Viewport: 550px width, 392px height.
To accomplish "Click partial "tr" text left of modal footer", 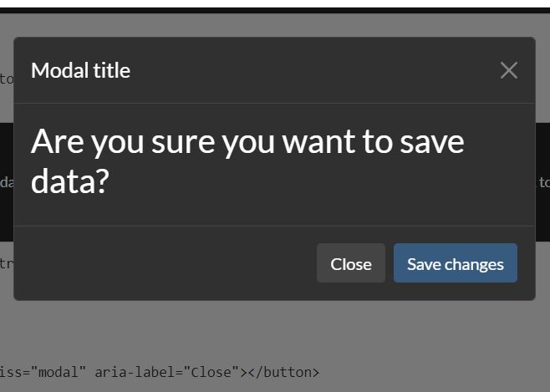I will (6, 264).
